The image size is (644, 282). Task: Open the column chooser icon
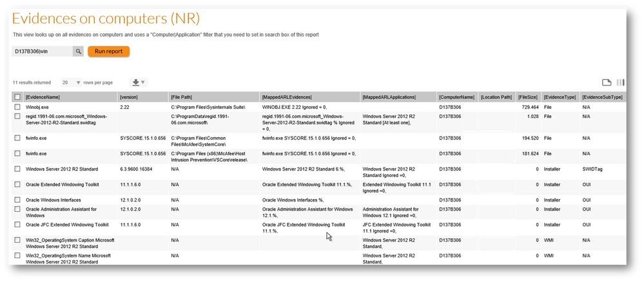[x=620, y=82]
